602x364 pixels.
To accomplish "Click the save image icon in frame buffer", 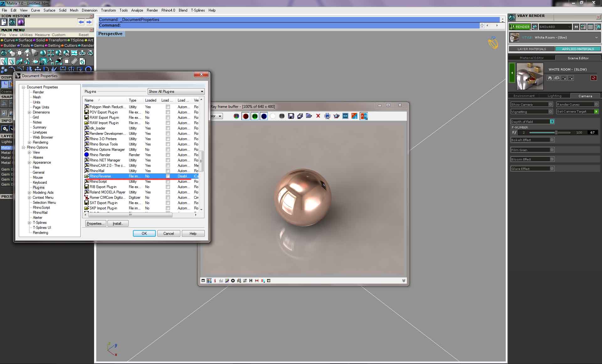I will tap(291, 116).
